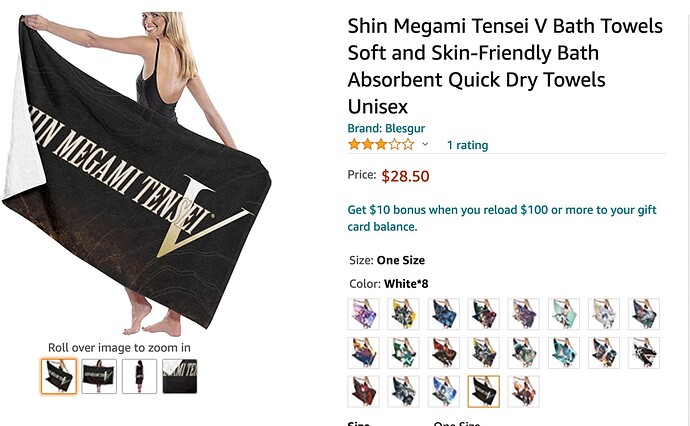
Task: Choose the yellow swatch second in top row
Action: coord(403,314)
